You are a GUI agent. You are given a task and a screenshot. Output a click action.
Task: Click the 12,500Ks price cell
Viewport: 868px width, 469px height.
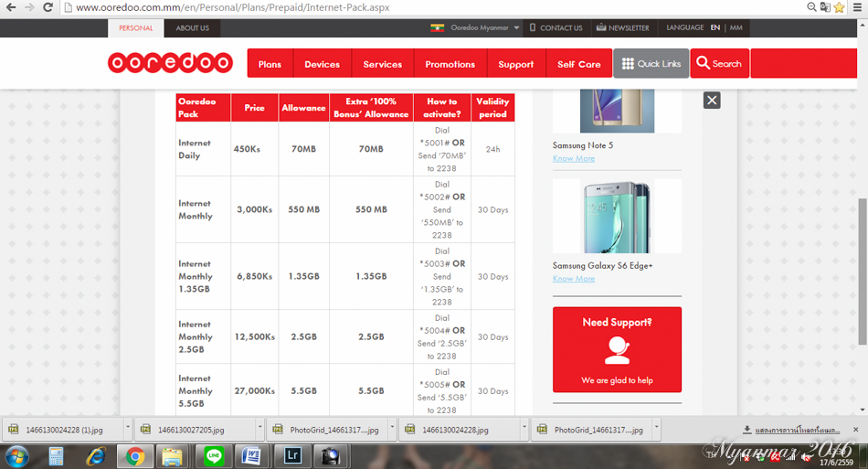coord(255,336)
